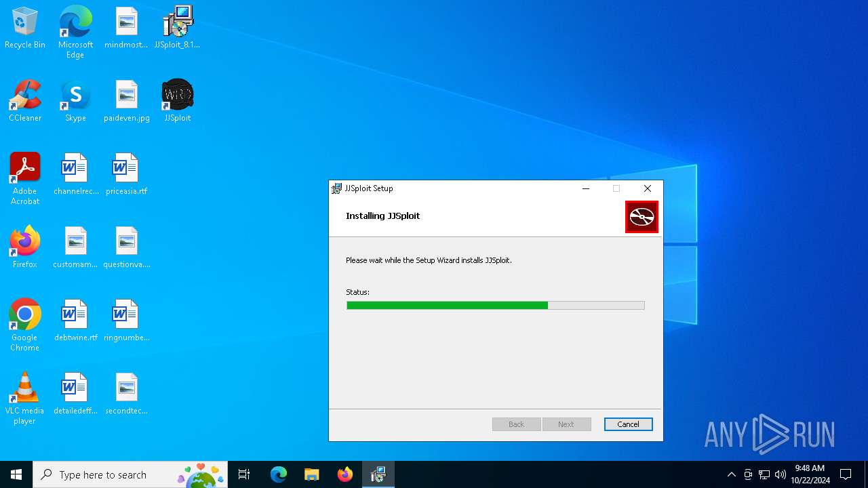
Task: Open File Explorer from the taskbar
Action: coord(312,474)
